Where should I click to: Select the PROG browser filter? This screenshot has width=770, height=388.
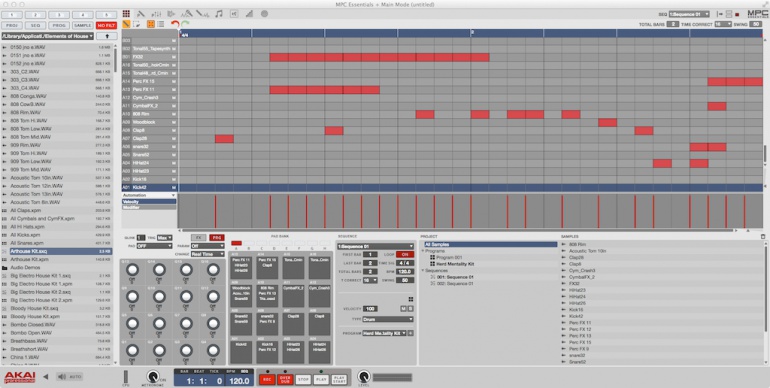tap(59, 25)
